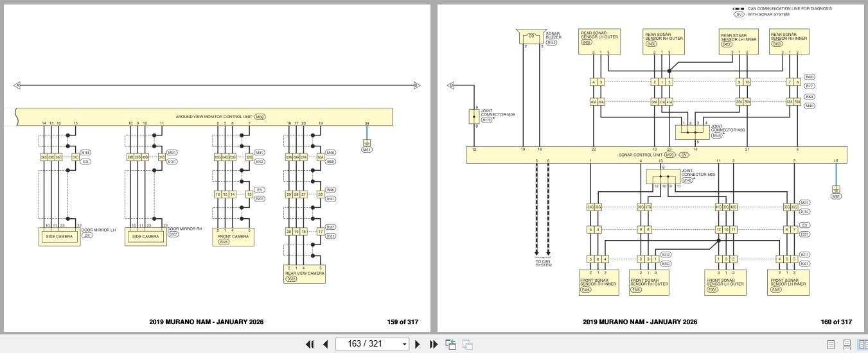868x353 pixels.
Task: Go to the next page
Action: pos(418,344)
